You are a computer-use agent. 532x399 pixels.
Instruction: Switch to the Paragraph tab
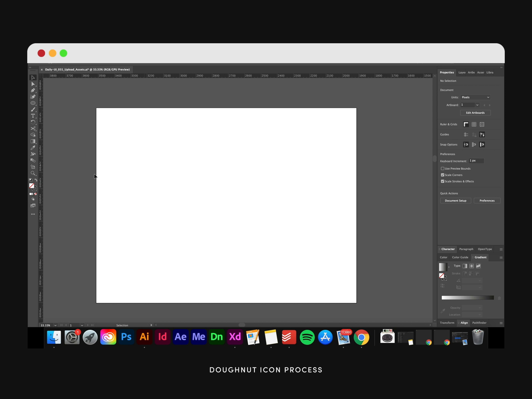click(x=466, y=249)
